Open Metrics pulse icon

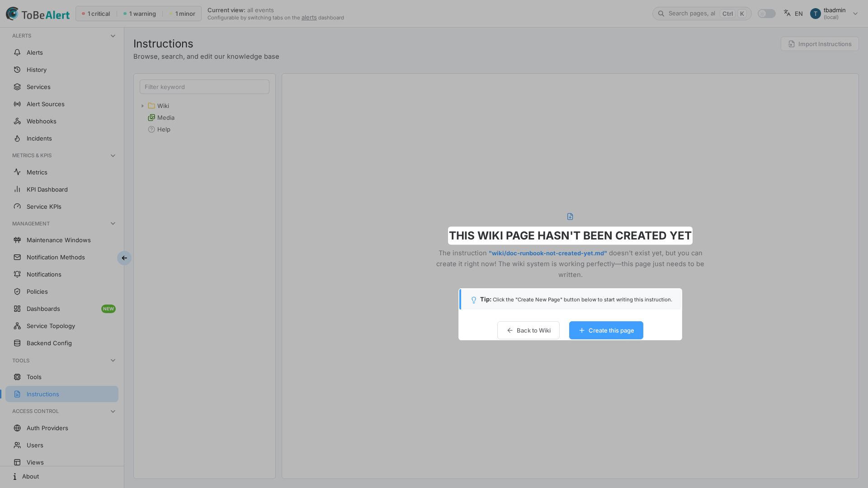click(17, 172)
